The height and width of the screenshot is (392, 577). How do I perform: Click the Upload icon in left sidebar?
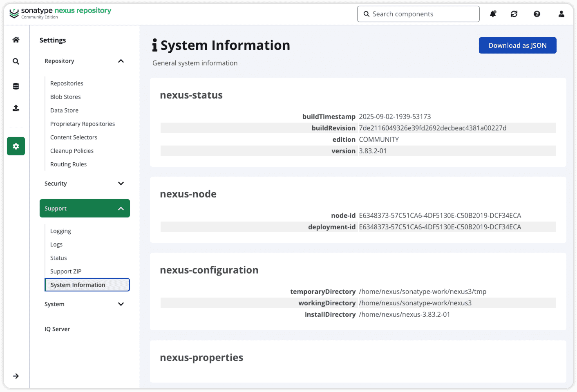16,108
